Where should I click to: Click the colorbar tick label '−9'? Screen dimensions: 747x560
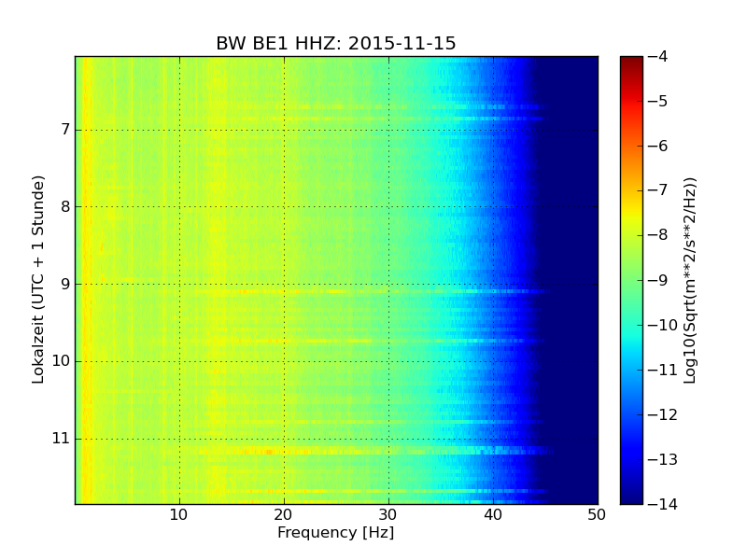coord(657,280)
